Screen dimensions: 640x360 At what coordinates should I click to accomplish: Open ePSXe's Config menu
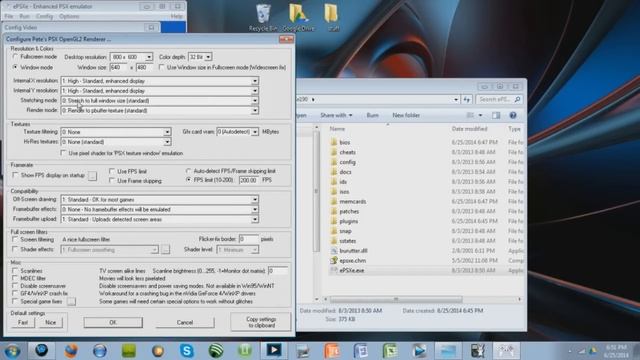point(44,16)
